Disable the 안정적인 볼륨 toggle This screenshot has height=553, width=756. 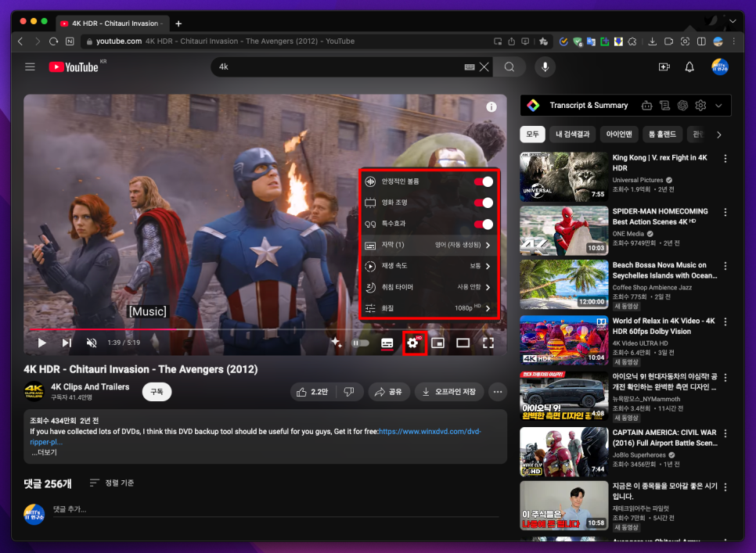(x=483, y=181)
